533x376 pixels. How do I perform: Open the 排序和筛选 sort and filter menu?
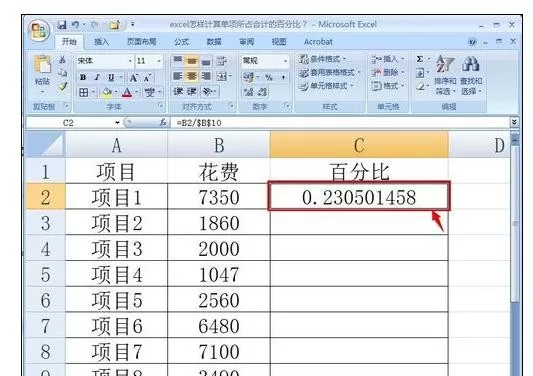click(x=445, y=75)
